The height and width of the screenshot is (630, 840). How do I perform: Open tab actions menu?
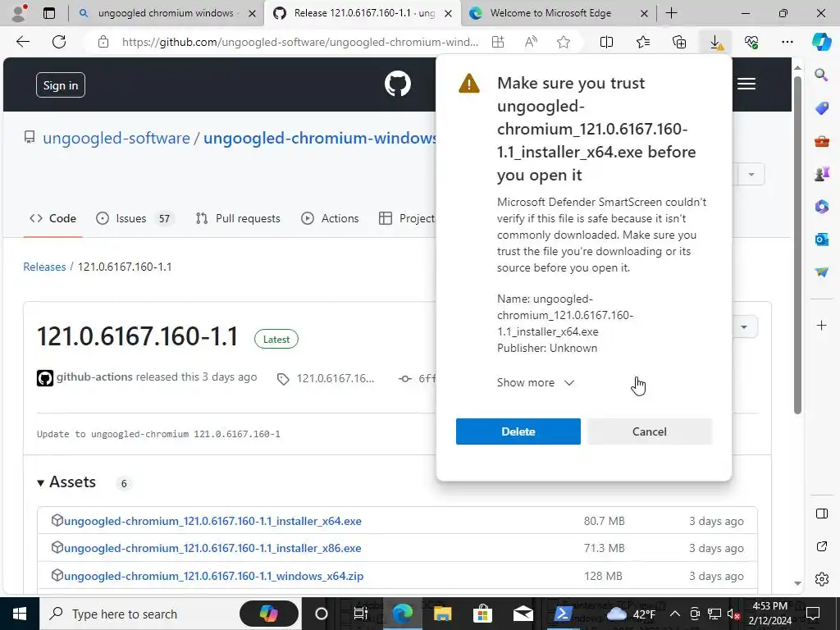[x=48, y=13]
